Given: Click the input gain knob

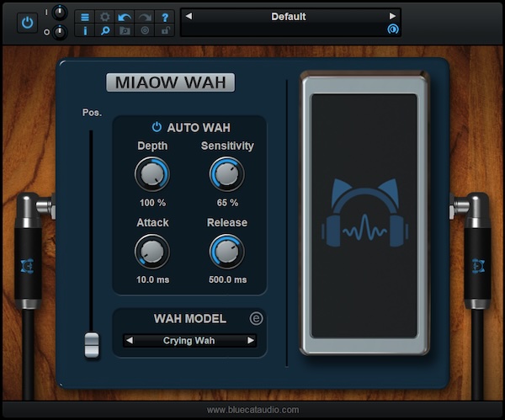Looking at the screenshot, I should coord(60,13).
